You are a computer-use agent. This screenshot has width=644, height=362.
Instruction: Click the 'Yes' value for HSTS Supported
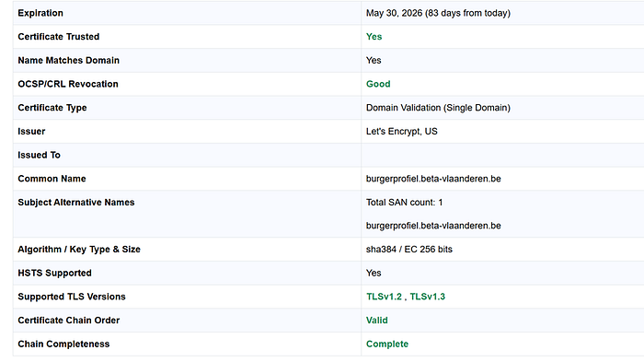click(374, 274)
